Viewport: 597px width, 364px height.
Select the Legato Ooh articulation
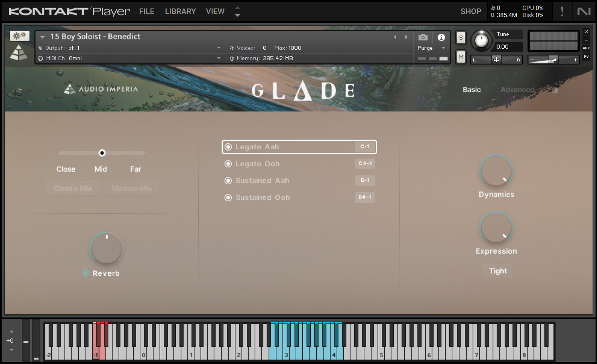tap(299, 164)
